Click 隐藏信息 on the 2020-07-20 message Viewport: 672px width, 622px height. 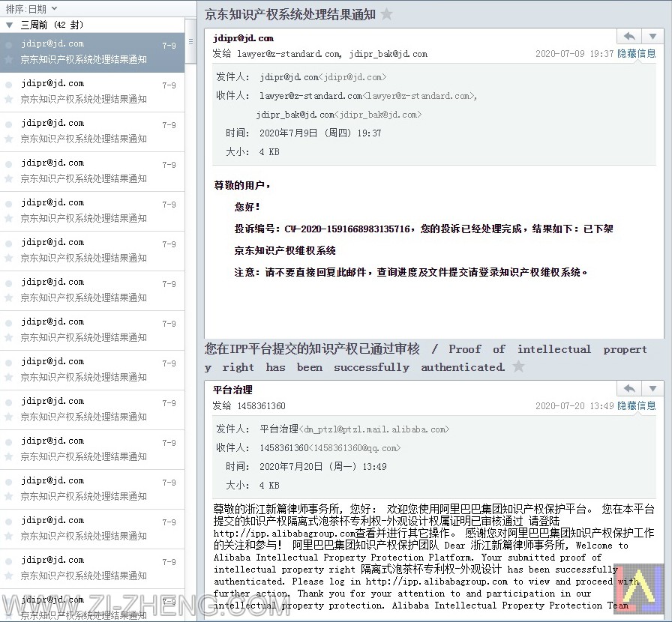tap(637, 405)
